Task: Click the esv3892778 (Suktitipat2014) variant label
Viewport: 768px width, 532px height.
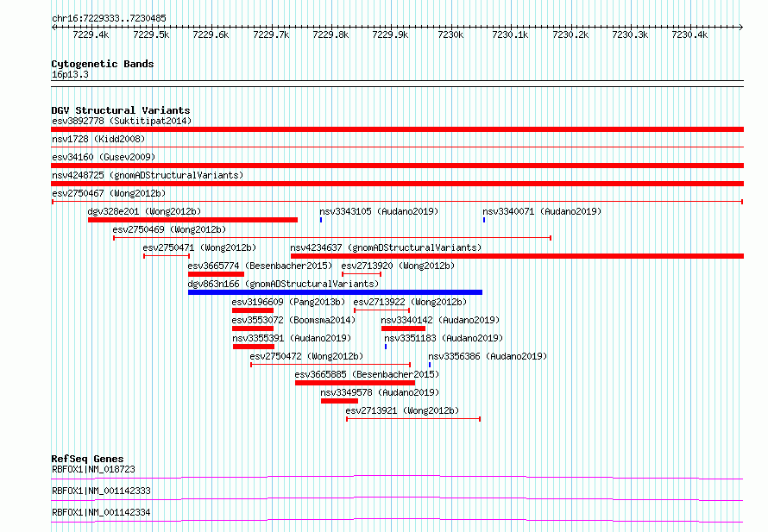Action: (x=122, y=121)
